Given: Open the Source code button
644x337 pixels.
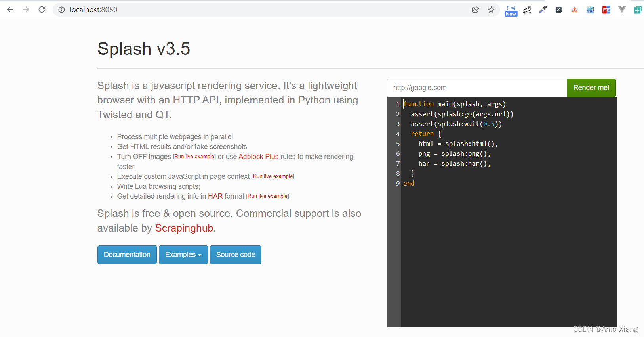Looking at the screenshot, I should pos(236,255).
